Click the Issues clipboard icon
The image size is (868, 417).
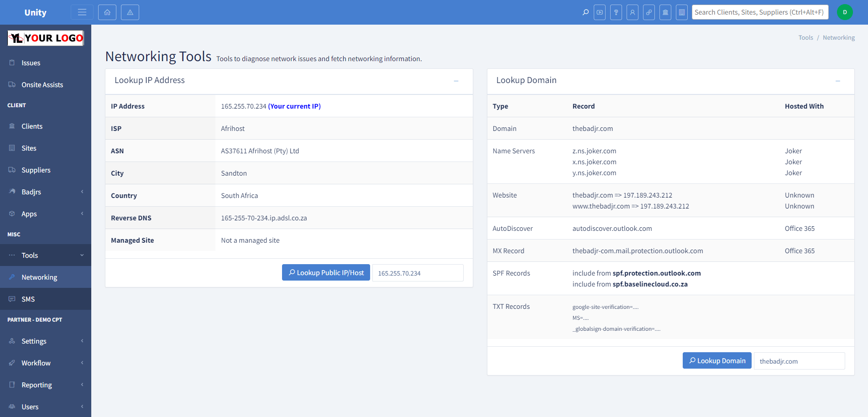[x=12, y=63]
